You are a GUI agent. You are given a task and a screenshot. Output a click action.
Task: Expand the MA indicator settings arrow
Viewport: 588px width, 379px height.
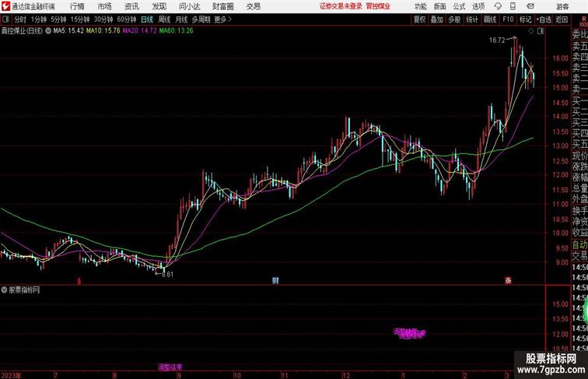point(48,31)
